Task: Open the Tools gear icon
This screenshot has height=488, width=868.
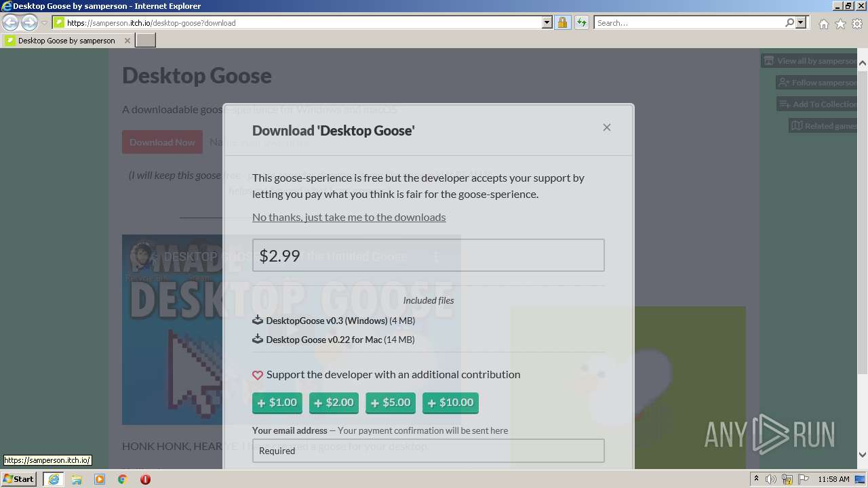Action: click(x=857, y=24)
